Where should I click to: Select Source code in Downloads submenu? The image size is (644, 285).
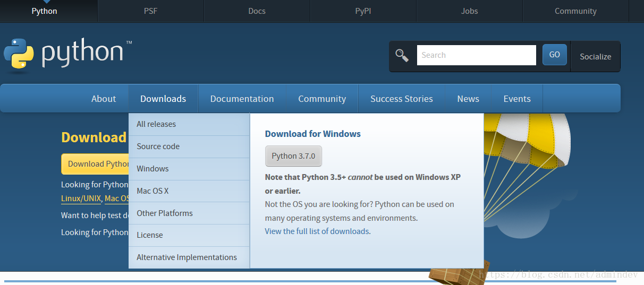point(189,146)
